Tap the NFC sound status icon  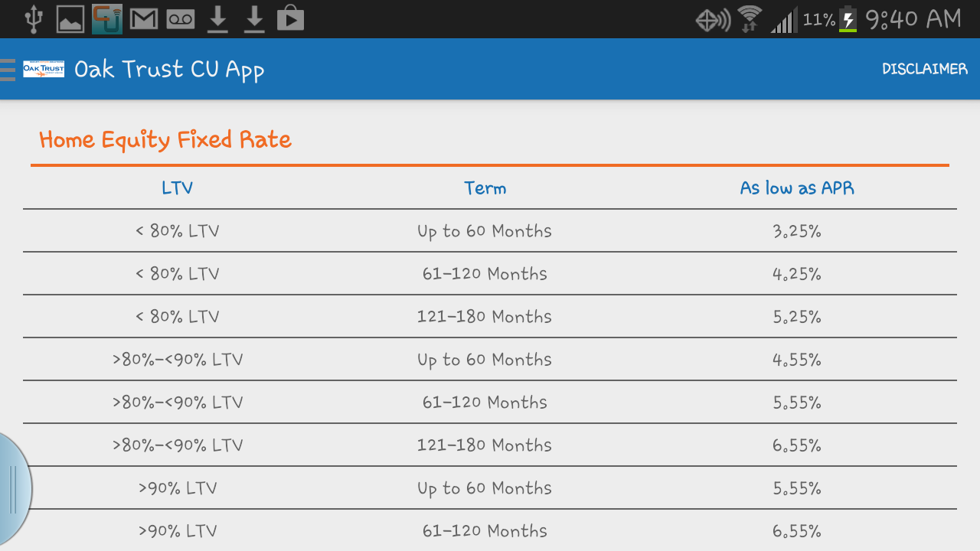click(x=713, y=20)
